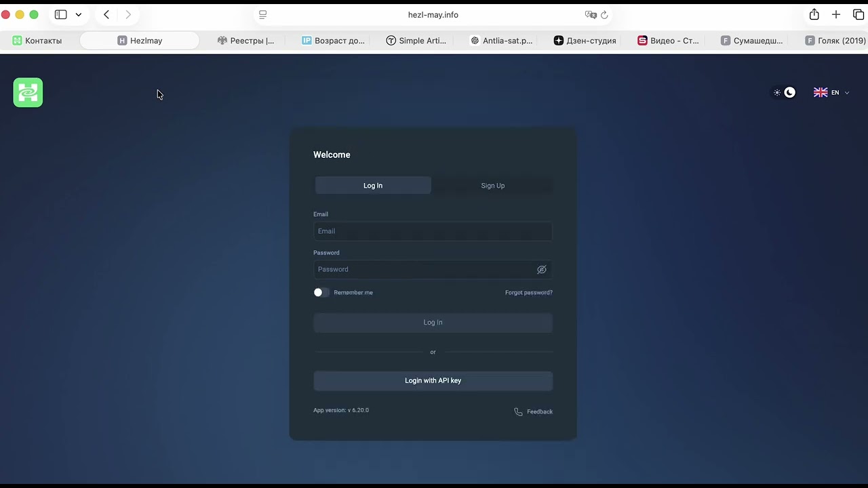Click into the Email input field
This screenshot has height=488, width=868.
point(433,231)
